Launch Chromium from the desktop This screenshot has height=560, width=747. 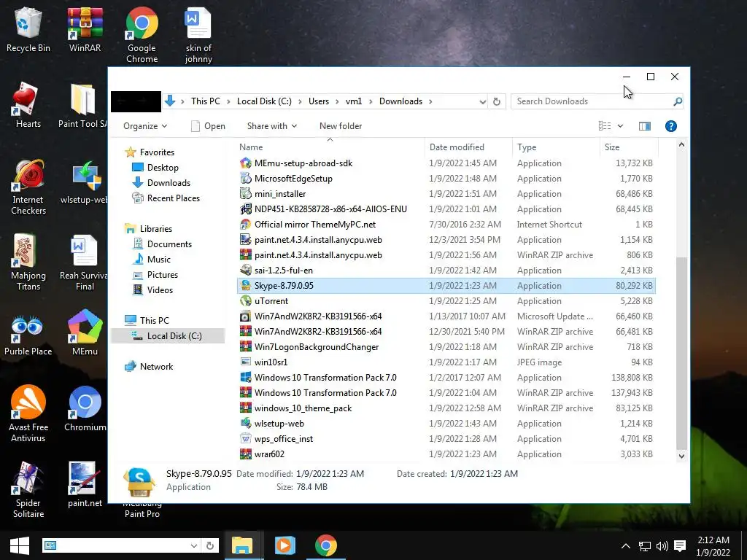(x=85, y=408)
